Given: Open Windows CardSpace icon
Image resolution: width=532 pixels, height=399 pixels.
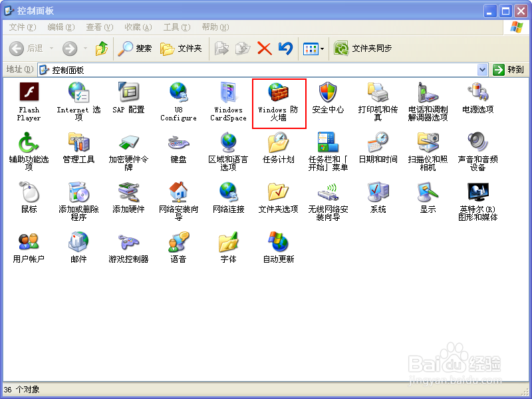Looking at the screenshot, I should [x=228, y=102].
